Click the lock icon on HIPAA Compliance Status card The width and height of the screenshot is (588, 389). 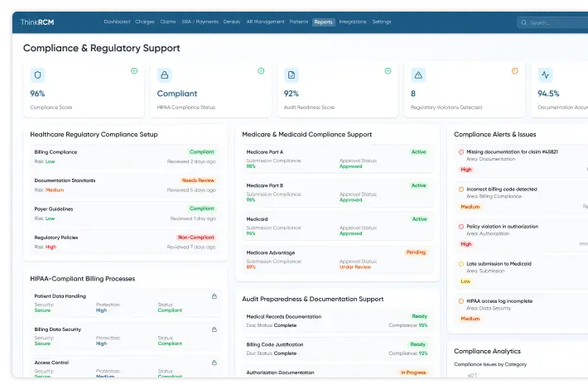pyautogui.click(x=164, y=75)
